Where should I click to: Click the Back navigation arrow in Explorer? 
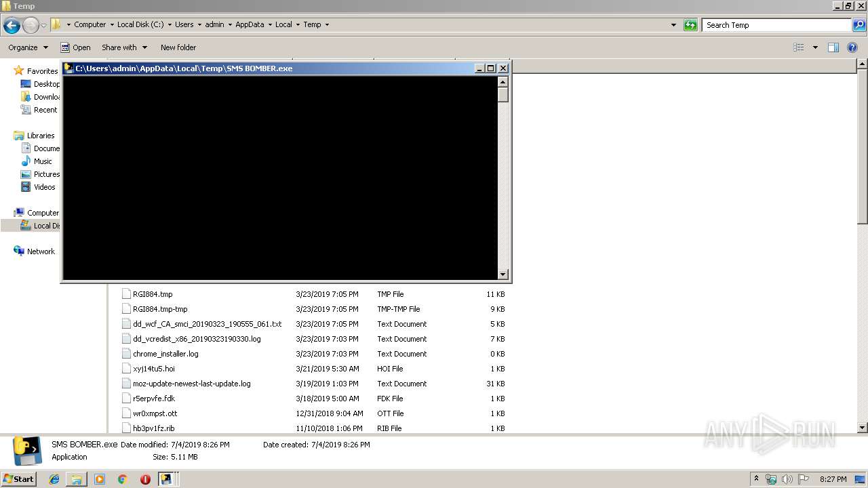pos(12,25)
